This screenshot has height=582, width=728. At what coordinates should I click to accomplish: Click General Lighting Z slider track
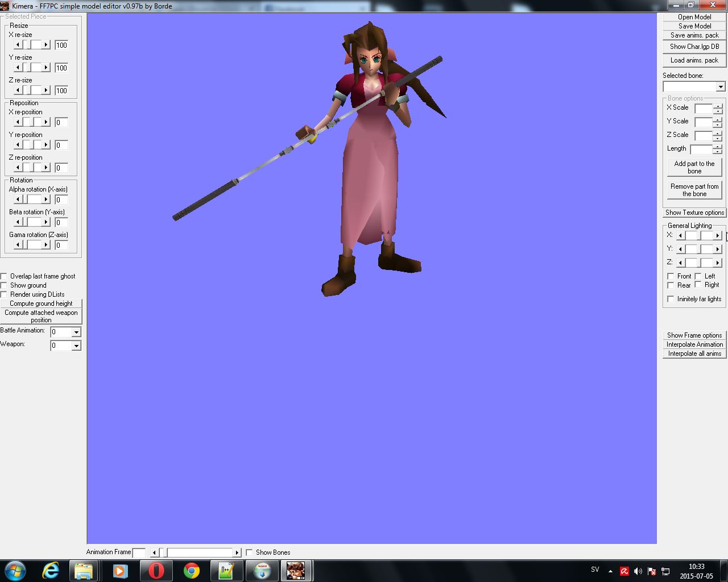click(x=699, y=263)
